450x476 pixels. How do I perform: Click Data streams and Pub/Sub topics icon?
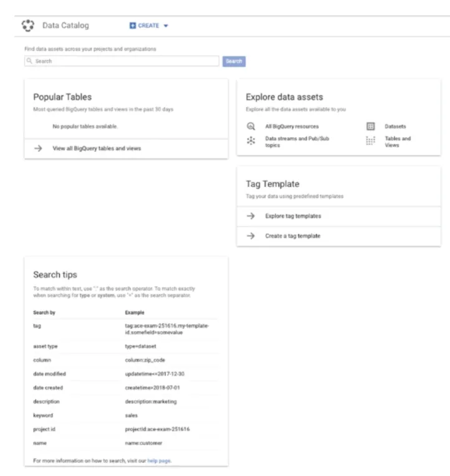click(251, 141)
